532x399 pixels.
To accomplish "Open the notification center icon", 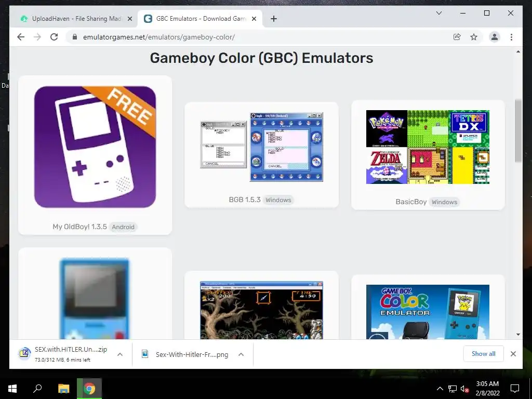I will point(515,389).
